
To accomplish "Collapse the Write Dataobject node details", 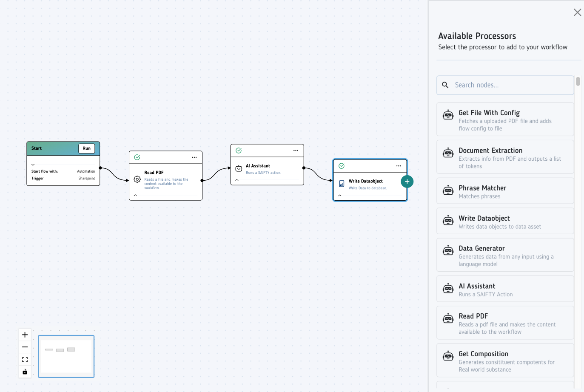I will point(340,195).
